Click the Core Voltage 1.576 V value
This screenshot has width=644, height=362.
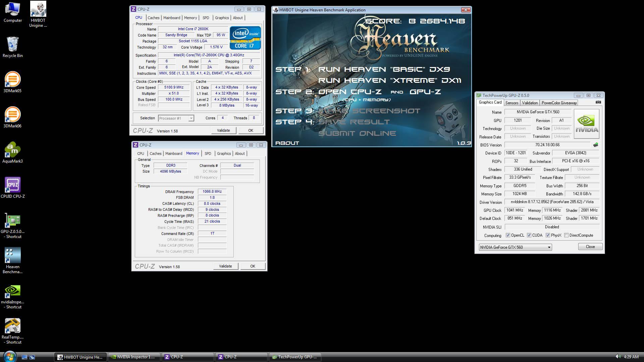216,47
